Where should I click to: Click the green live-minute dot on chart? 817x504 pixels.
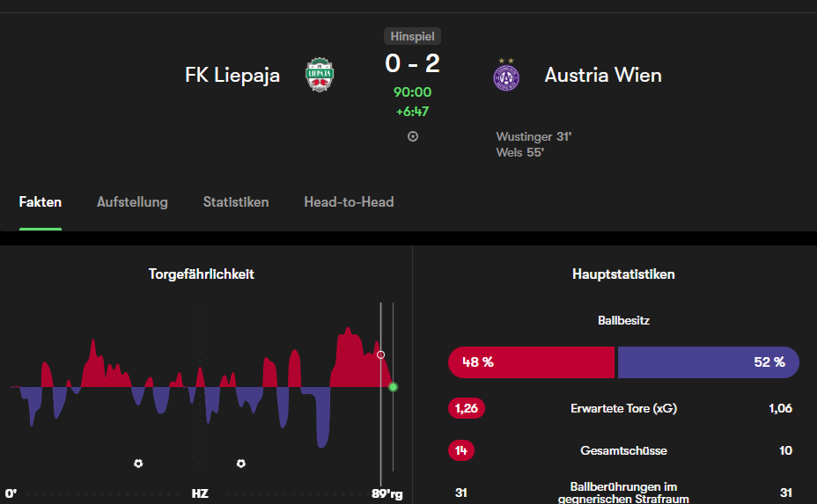(x=394, y=387)
